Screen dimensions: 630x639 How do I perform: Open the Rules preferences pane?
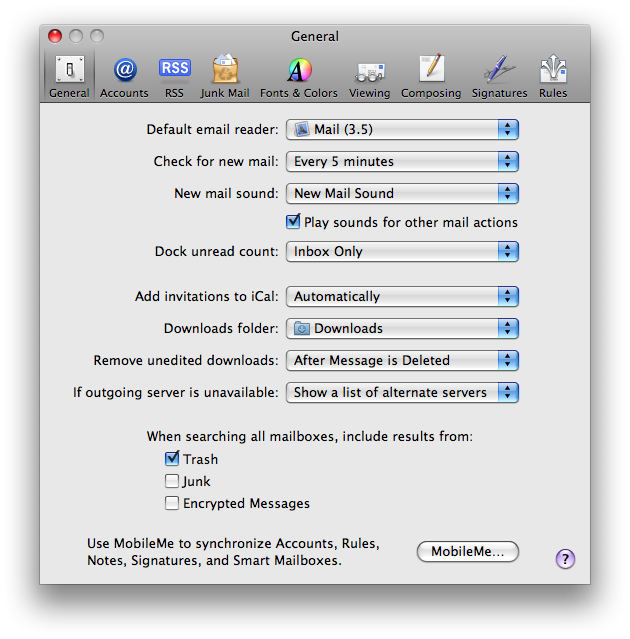pos(552,76)
